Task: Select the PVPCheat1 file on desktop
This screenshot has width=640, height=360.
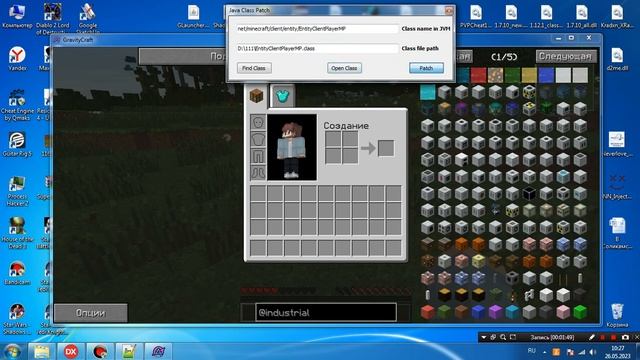Action: [476, 16]
